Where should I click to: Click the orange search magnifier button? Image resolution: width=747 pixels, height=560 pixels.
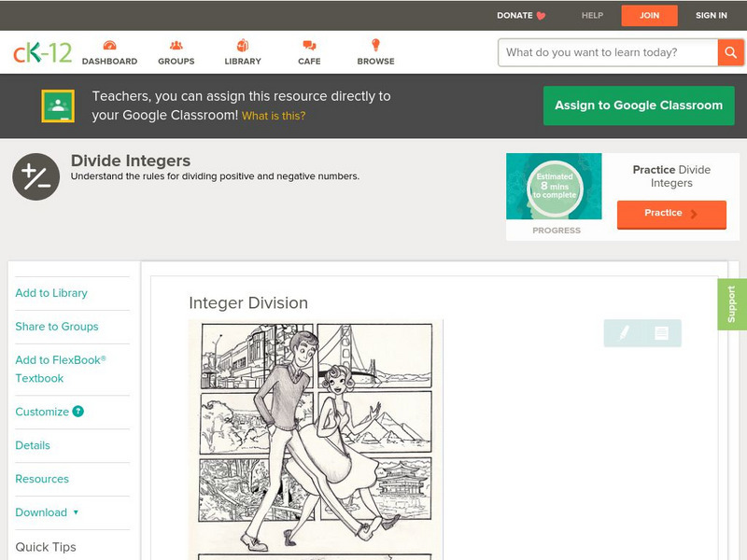click(730, 52)
